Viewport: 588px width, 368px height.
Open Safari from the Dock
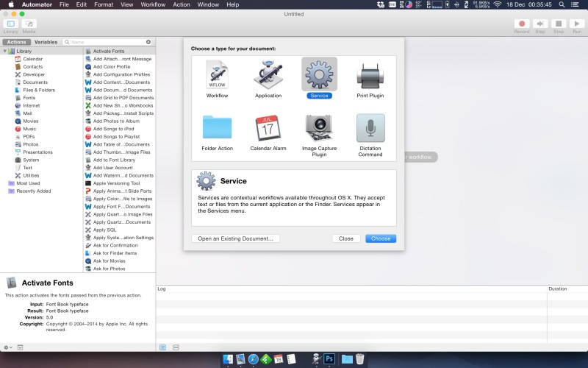click(253, 359)
